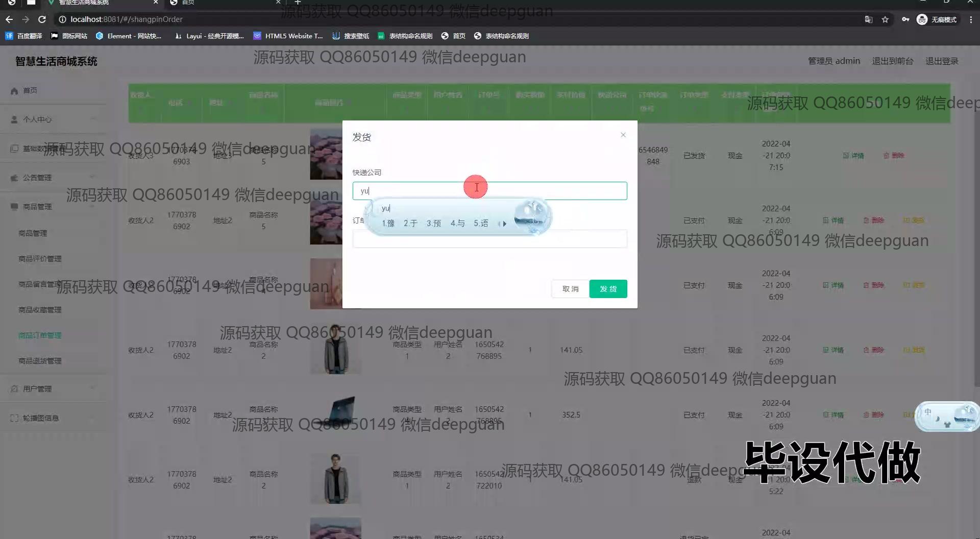
Task: Show next IME candidates page arrow
Action: (x=505, y=224)
